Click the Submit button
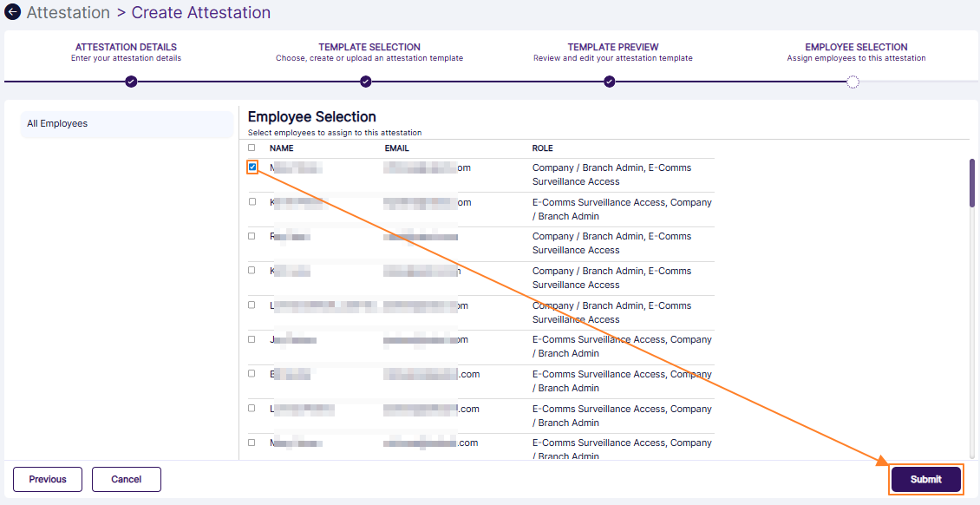 coord(925,479)
